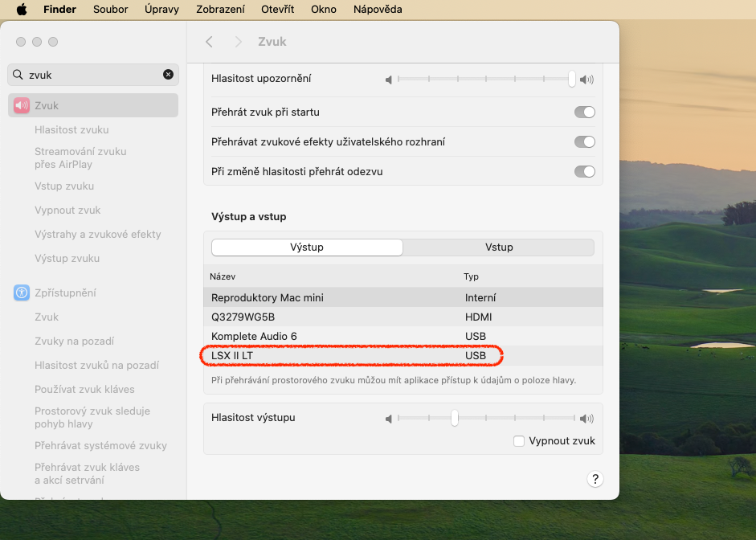Click loud speaker icon beside Hlasitost upozornění
The width and height of the screenshot is (756, 540).
pos(586,80)
